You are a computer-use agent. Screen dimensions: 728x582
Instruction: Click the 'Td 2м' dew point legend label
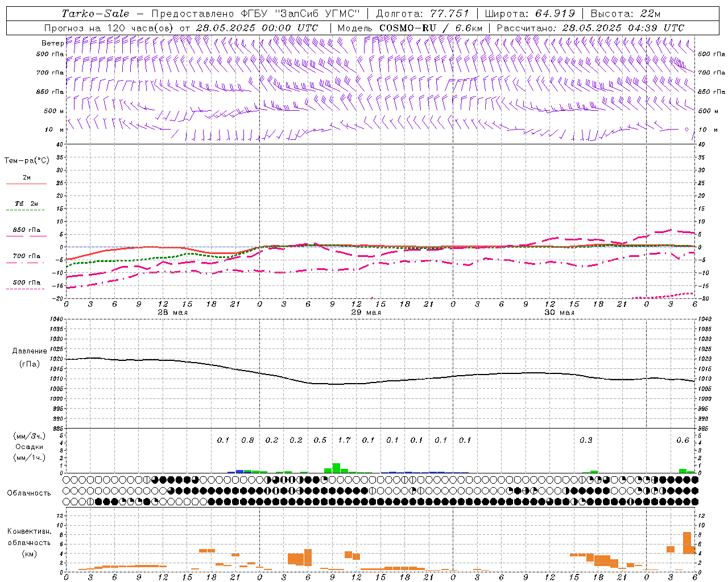(x=27, y=203)
